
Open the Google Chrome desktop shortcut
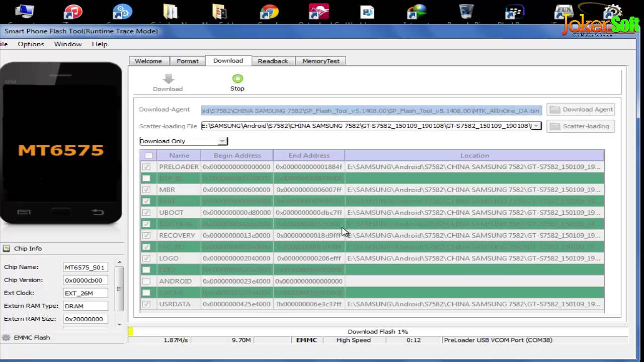(x=269, y=12)
